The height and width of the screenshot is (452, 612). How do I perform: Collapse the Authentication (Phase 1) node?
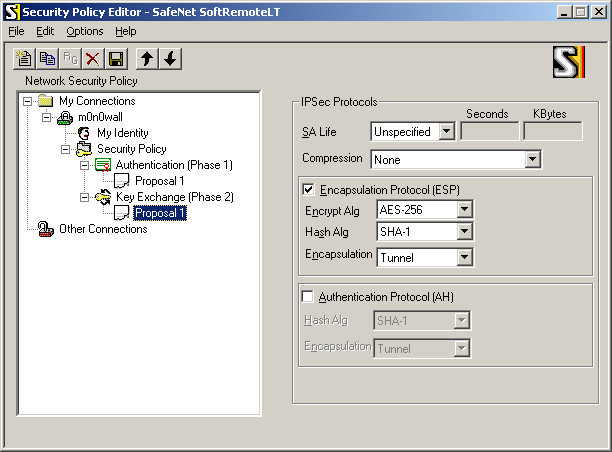tap(84, 165)
